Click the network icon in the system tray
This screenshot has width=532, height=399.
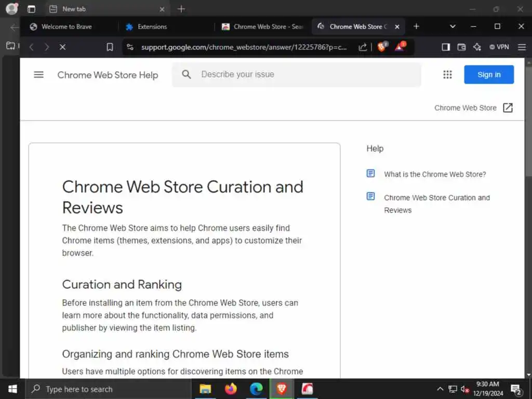click(x=453, y=389)
